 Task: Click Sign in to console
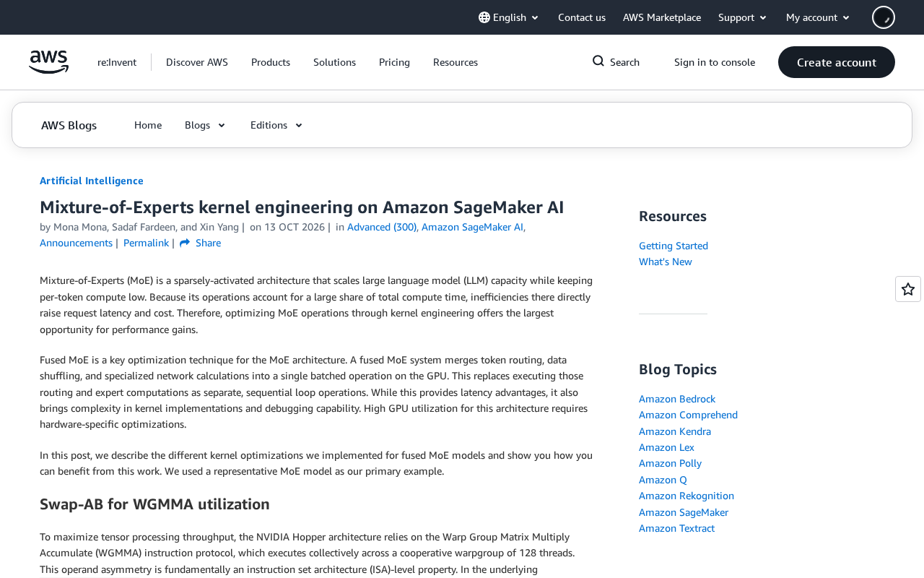click(x=715, y=62)
